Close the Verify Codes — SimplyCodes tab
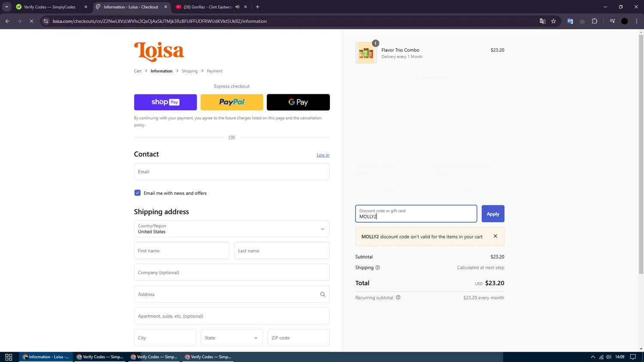Image resolution: width=644 pixels, height=362 pixels. click(x=86, y=7)
